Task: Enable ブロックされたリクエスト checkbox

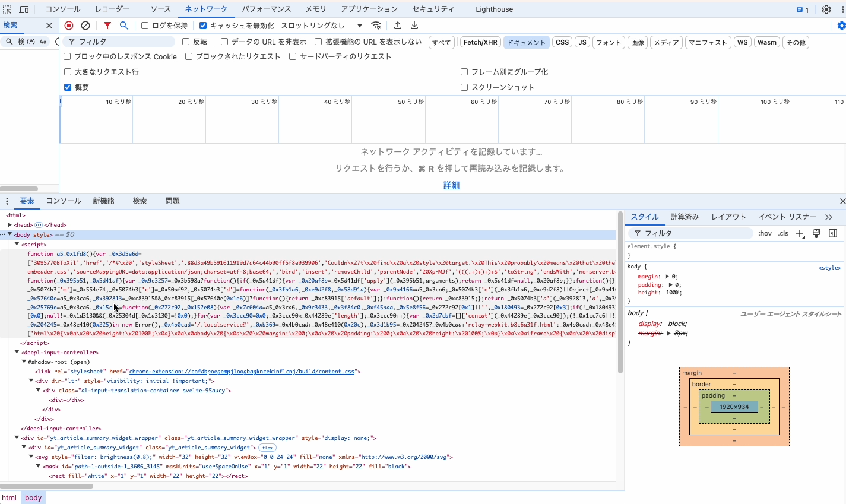Action: [x=189, y=56]
